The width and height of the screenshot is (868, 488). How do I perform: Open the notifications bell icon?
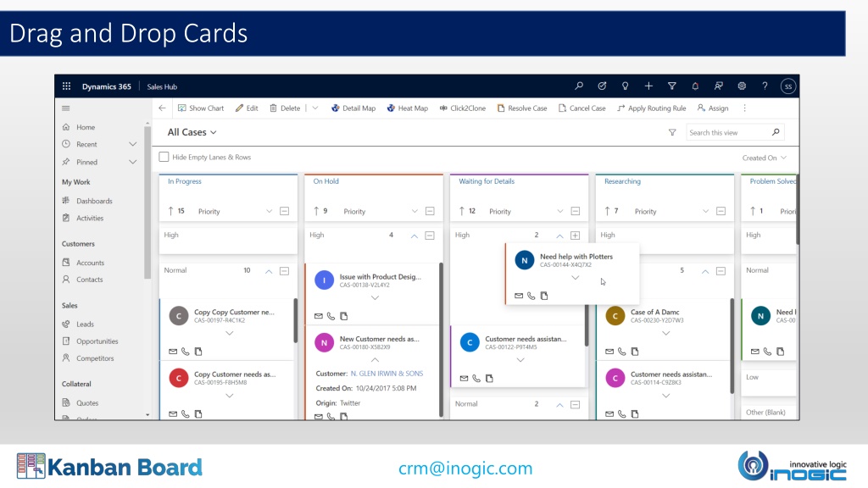[695, 86]
